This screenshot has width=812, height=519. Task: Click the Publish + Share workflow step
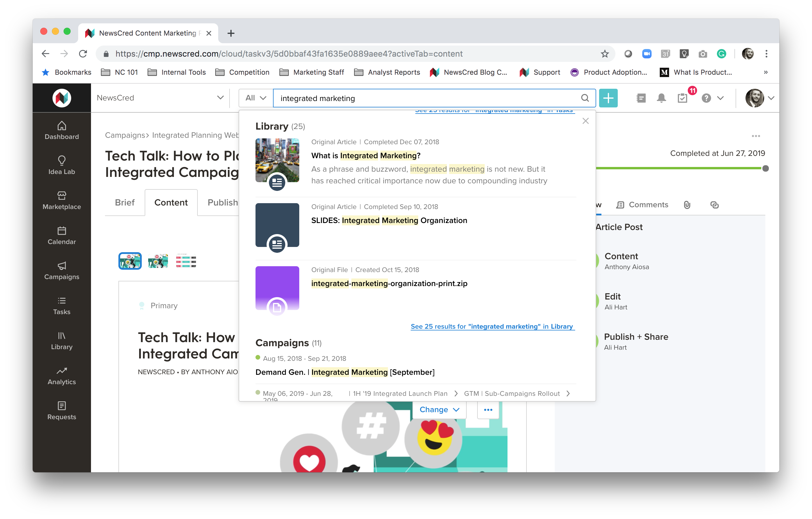[636, 342]
